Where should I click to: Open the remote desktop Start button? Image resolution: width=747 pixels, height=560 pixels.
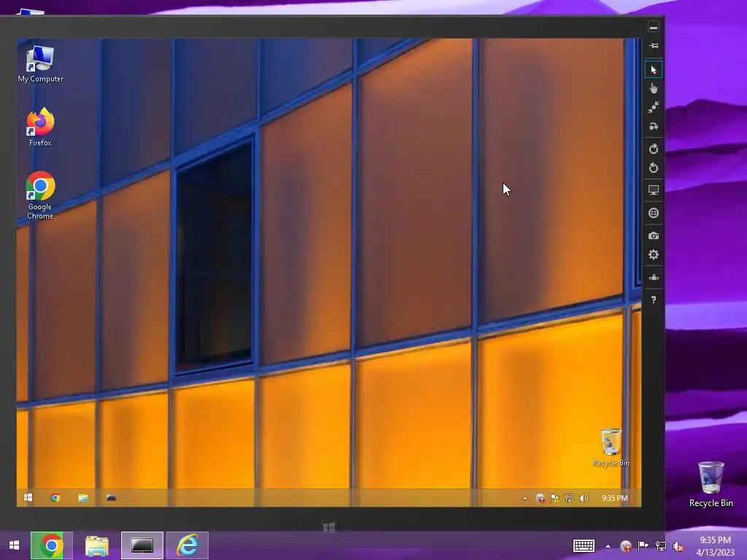coord(28,497)
